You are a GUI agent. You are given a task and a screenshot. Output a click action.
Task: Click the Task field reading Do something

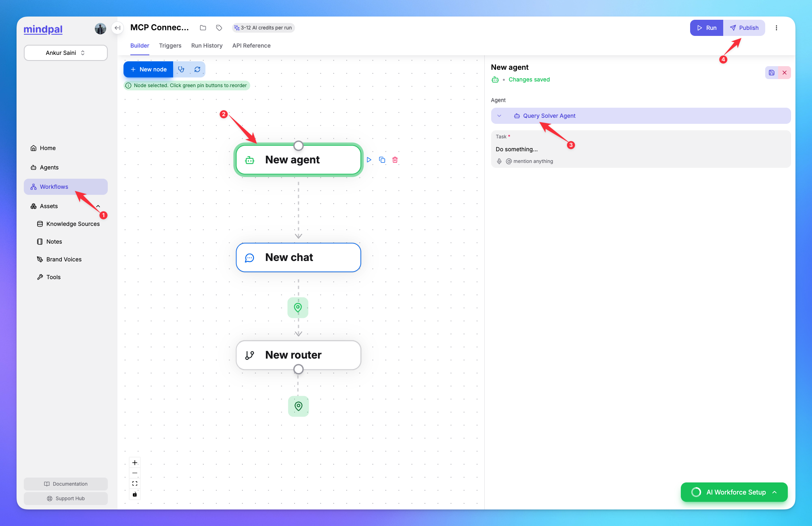tap(517, 149)
